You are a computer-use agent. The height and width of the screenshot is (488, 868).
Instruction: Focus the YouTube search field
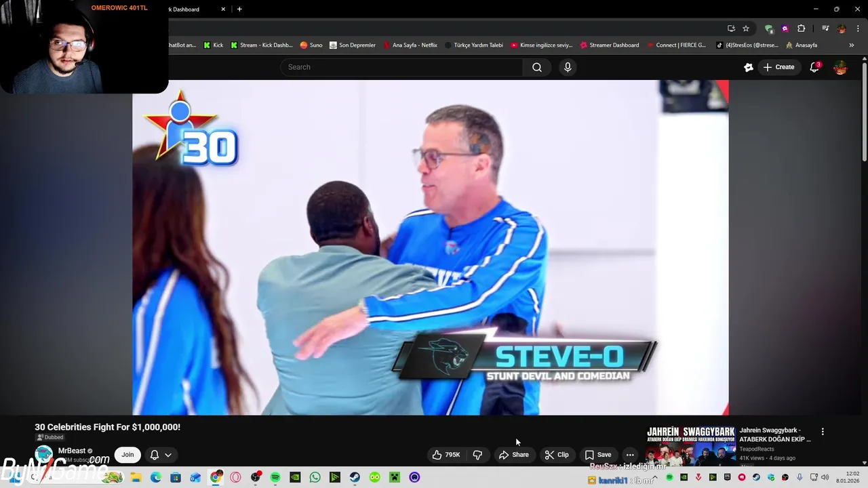pyautogui.click(x=401, y=67)
